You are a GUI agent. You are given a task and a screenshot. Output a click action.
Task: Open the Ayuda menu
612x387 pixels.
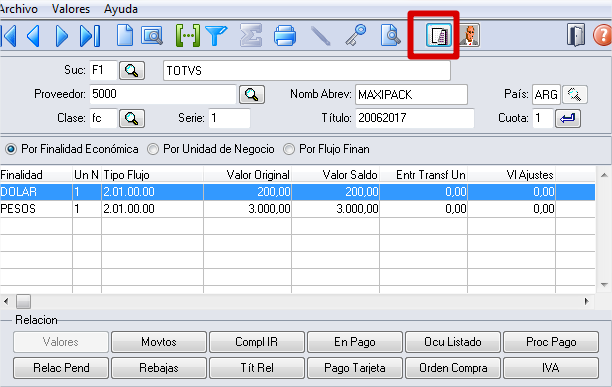(x=121, y=9)
